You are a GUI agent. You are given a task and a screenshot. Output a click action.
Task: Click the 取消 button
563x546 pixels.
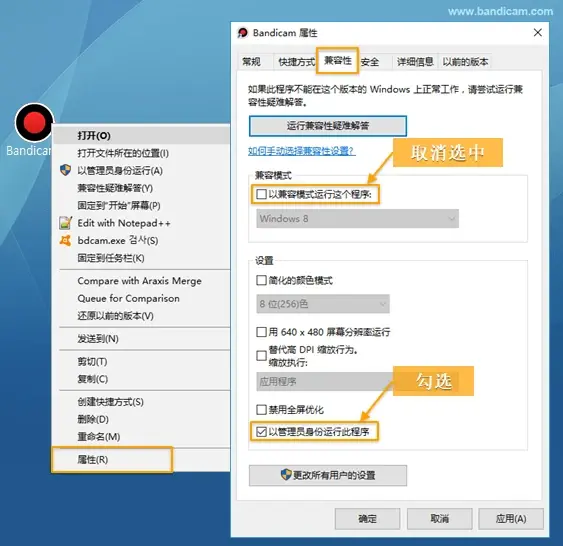(x=439, y=518)
